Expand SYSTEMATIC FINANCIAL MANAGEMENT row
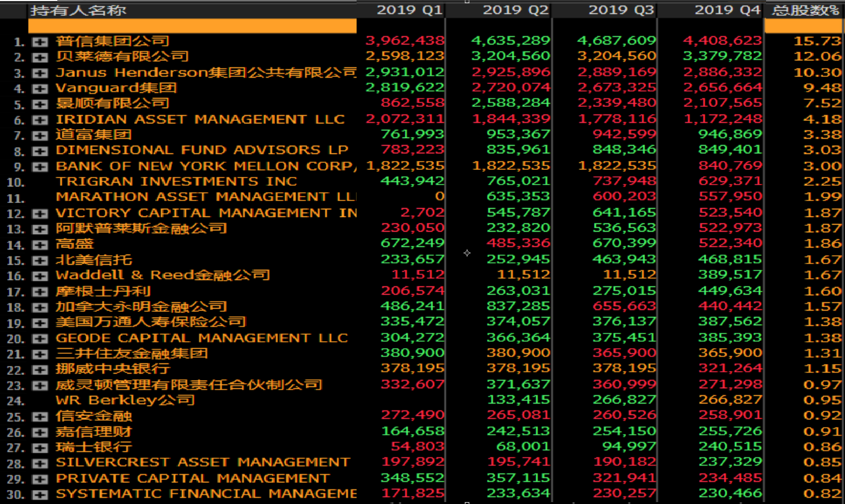This screenshot has width=845, height=504. [40, 494]
